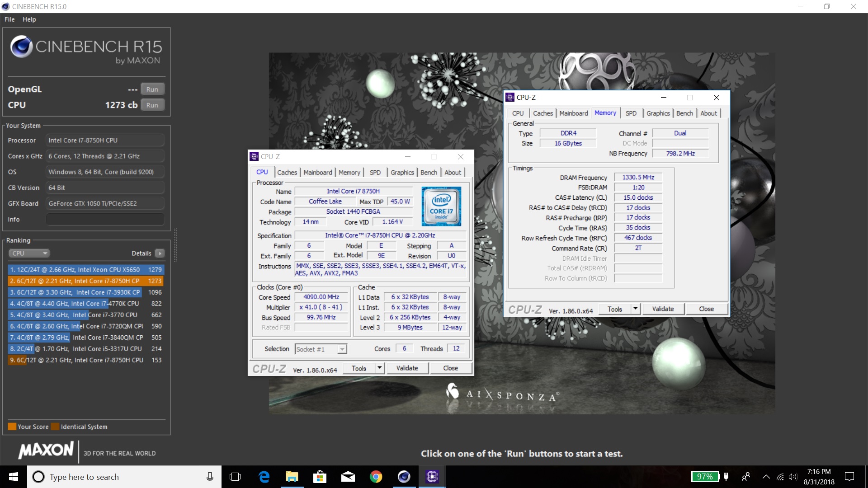
Task: Click Validate in Memory window
Action: click(663, 309)
